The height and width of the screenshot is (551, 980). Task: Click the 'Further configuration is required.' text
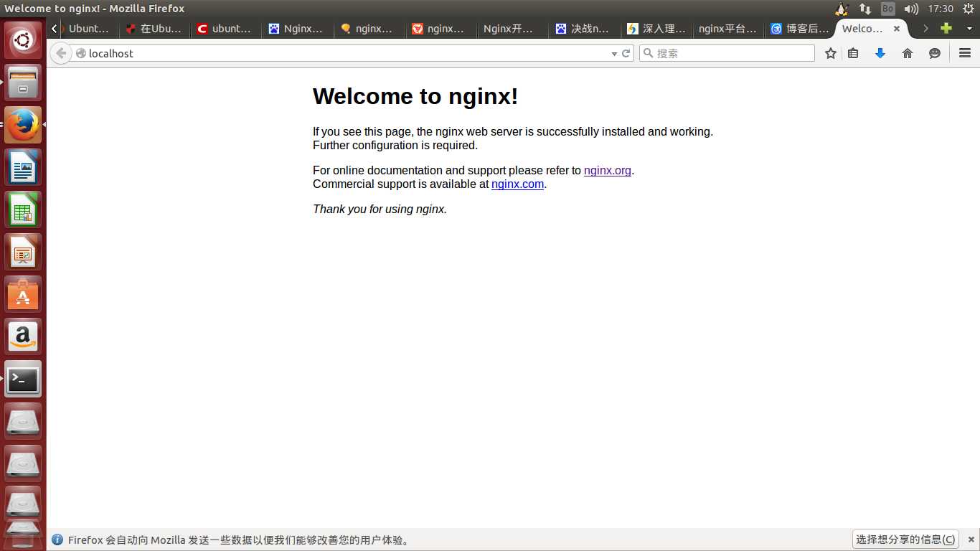pos(395,146)
